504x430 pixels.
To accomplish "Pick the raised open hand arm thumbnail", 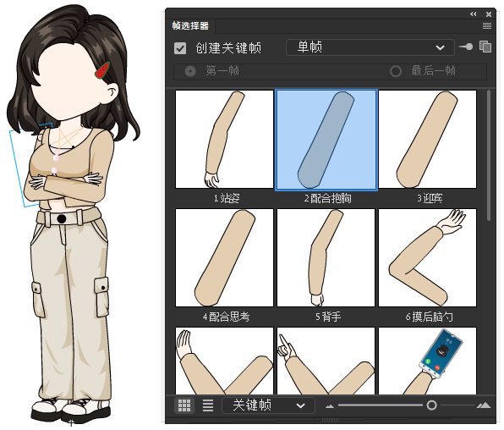I will coord(224,361).
